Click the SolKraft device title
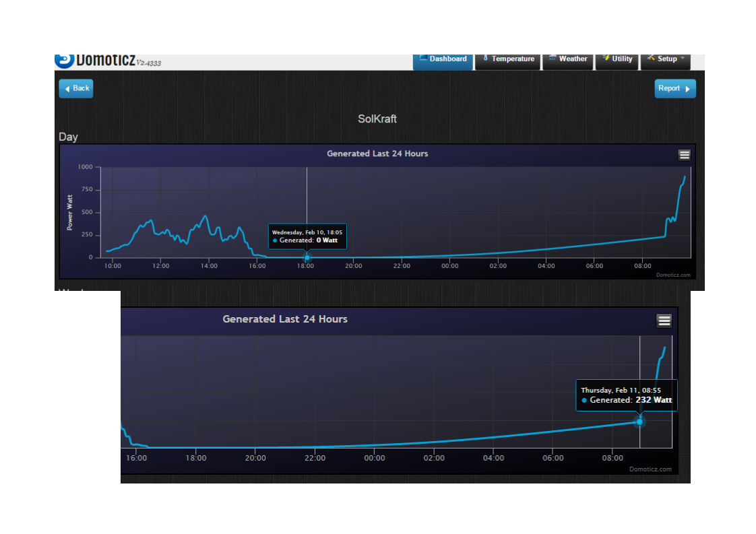The image size is (756, 534). (377, 119)
